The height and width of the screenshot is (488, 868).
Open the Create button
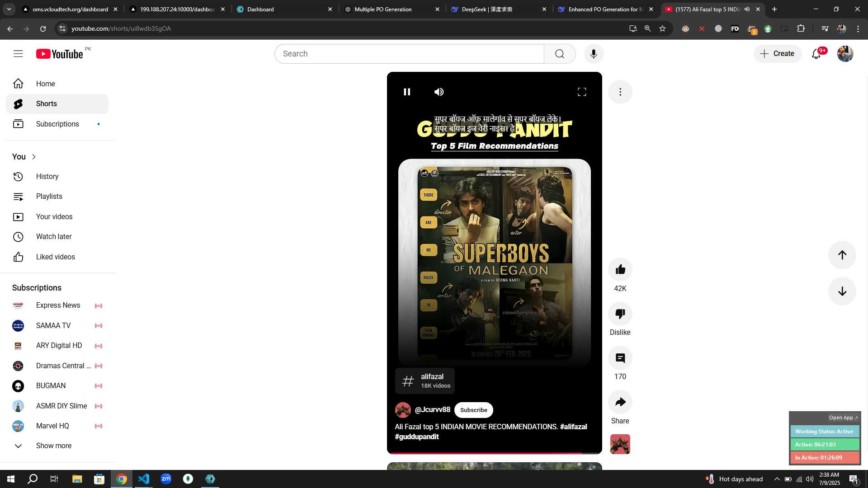[x=778, y=54]
